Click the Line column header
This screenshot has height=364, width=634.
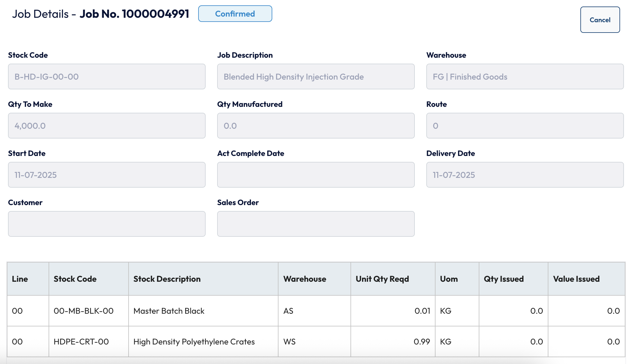(x=28, y=279)
